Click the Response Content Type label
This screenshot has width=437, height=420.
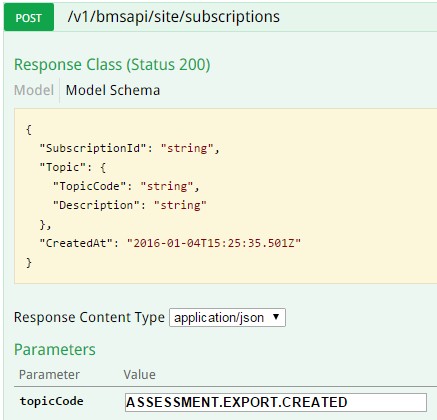89,317
